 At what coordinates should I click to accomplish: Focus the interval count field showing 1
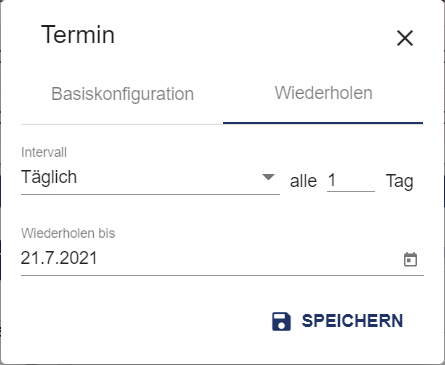click(x=351, y=180)
